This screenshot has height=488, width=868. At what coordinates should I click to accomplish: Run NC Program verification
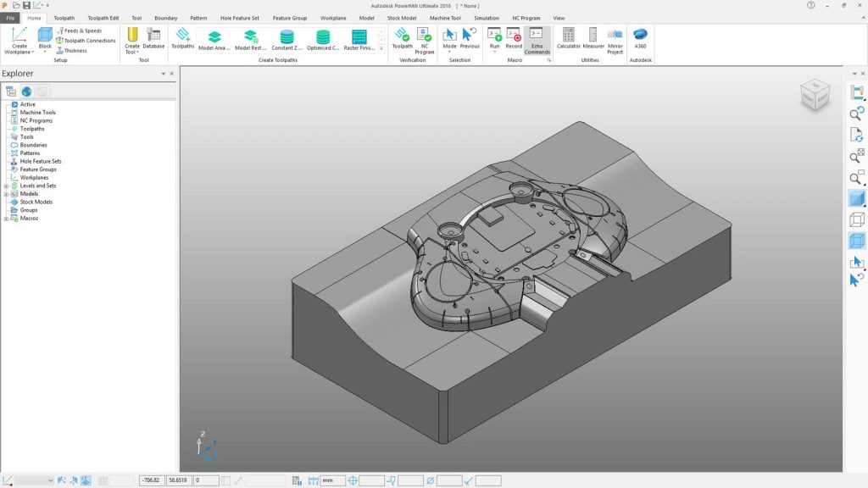[x=425, y=41]
